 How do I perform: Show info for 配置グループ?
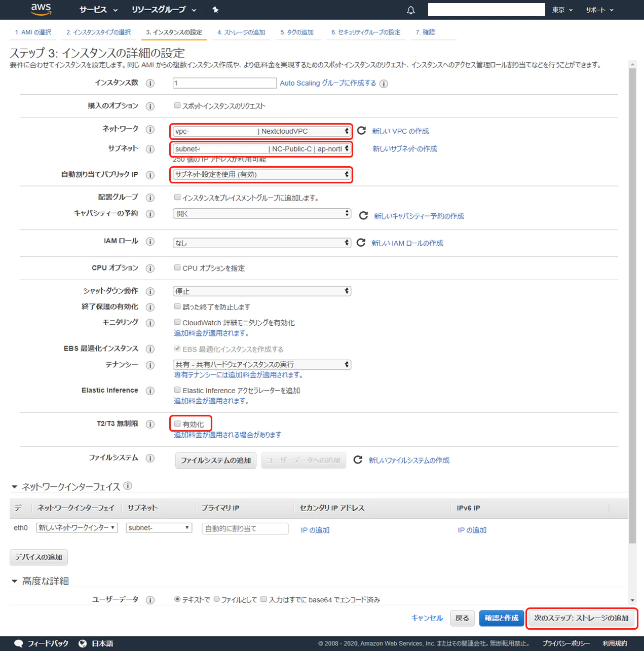click(150, 198)
